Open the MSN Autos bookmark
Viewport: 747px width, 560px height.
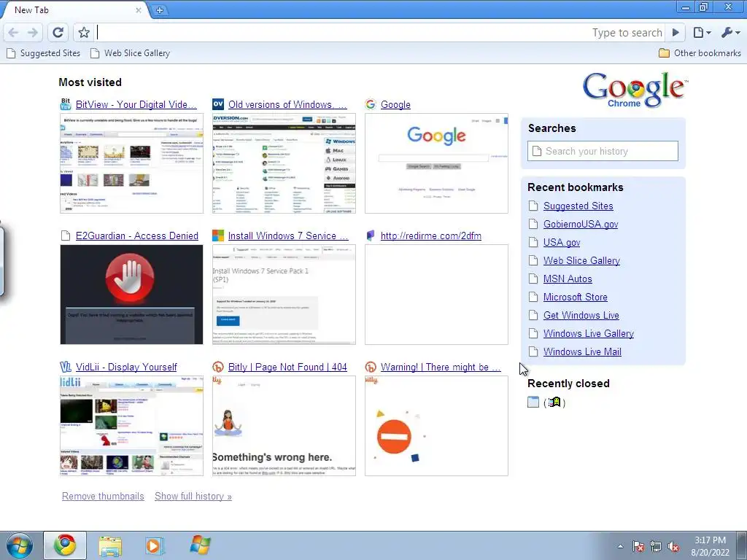568,279
